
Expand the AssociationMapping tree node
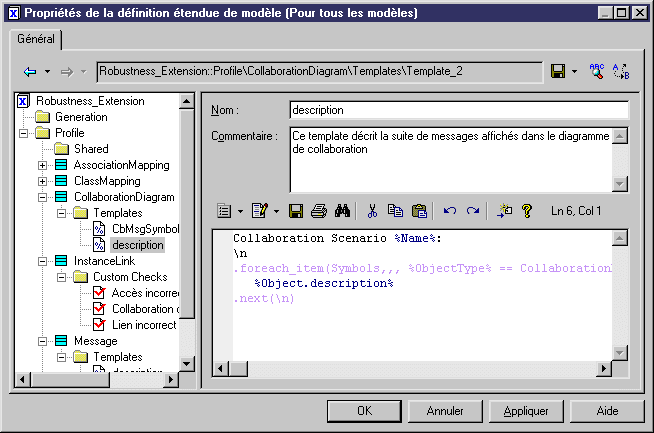pos(43,165)
